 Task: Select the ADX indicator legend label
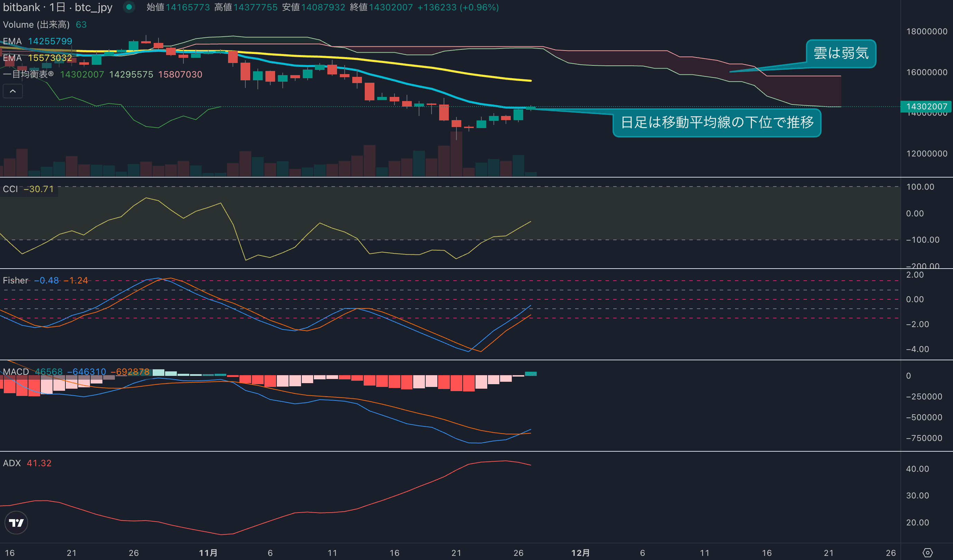click(12, 463)
